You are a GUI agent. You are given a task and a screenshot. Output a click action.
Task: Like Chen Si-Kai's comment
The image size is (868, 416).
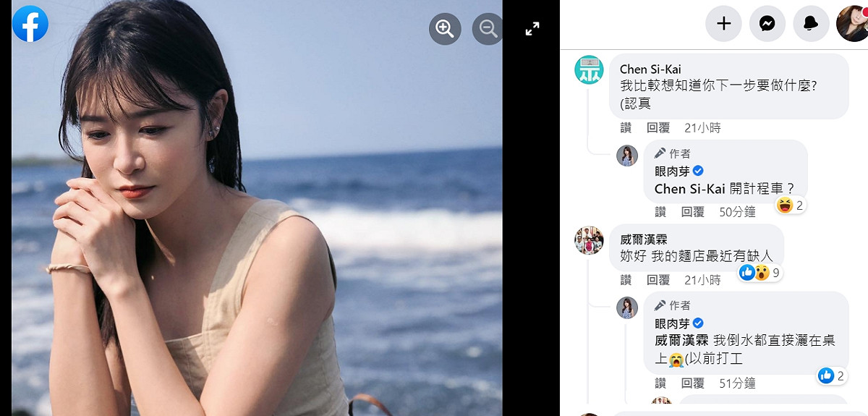pos(626,128)
